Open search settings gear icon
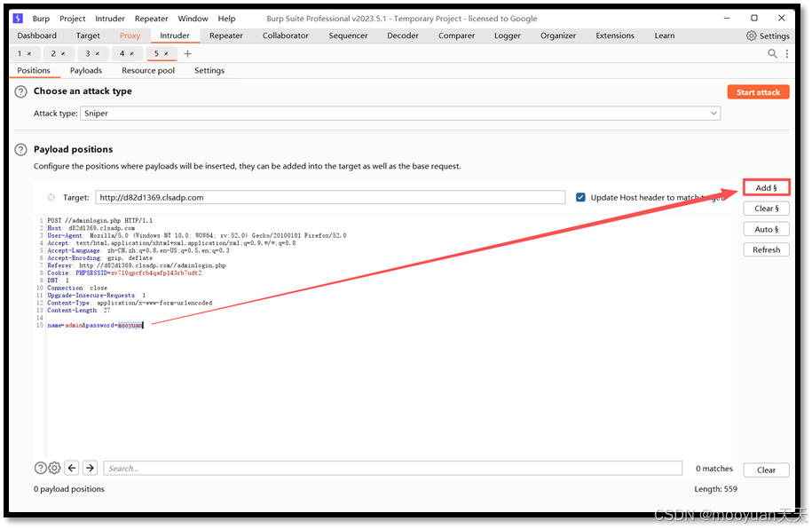The height and width of the screenshot is (529, 812). pos(54,469)
